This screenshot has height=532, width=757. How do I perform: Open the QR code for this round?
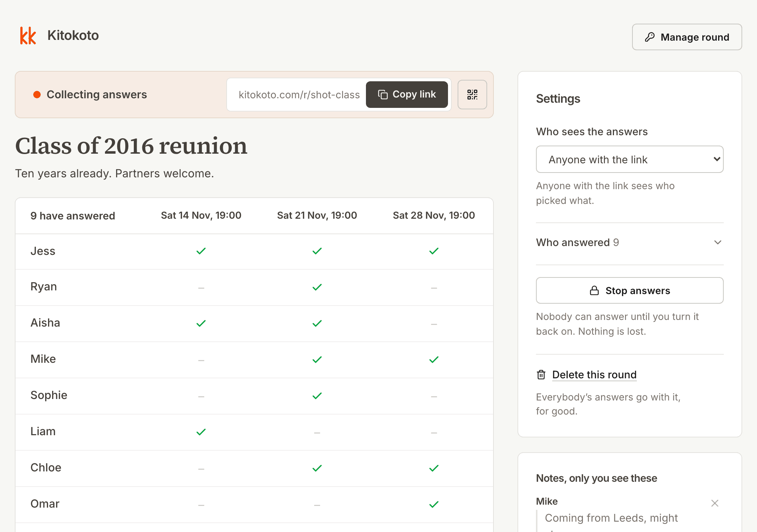click(x=472, y=95)
